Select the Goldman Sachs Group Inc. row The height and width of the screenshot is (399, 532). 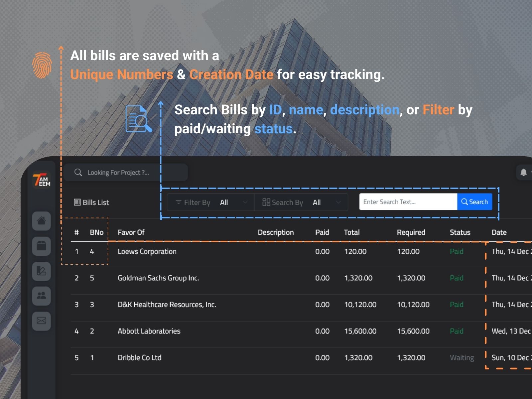pyautogui.click(x=158, y=278)
